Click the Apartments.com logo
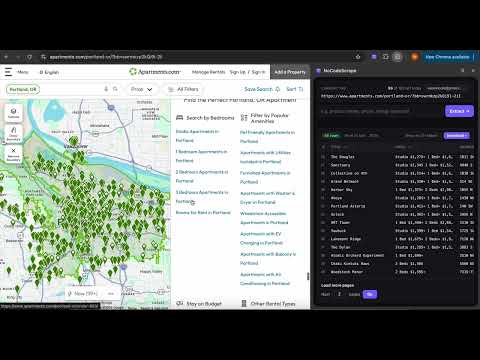The image size is (480, 360). (x=155, y=72)
